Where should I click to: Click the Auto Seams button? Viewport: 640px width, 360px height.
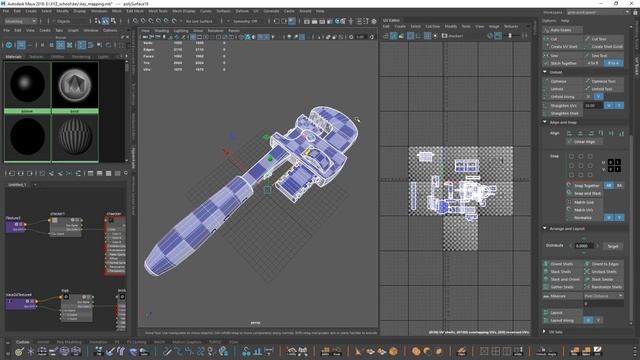[562, 30]
